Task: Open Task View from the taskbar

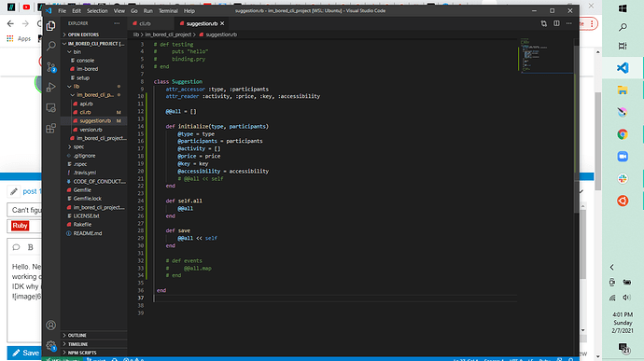Action: tap(623, 46)
